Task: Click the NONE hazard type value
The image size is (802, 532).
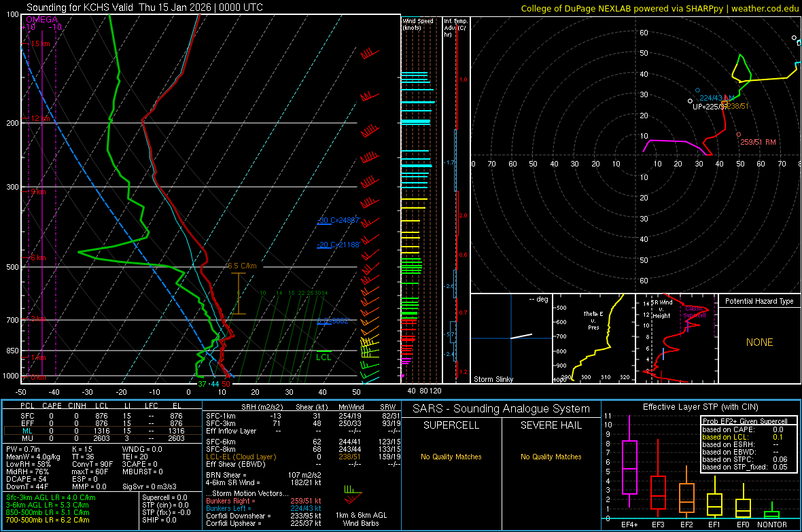Action: [x=759, y=342]
